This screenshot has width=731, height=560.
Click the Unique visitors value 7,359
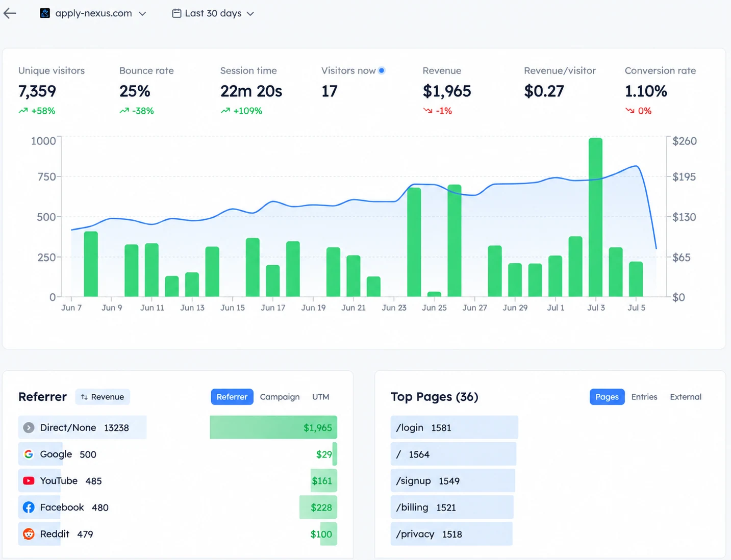pyautogui.click(x=37, y=91)
